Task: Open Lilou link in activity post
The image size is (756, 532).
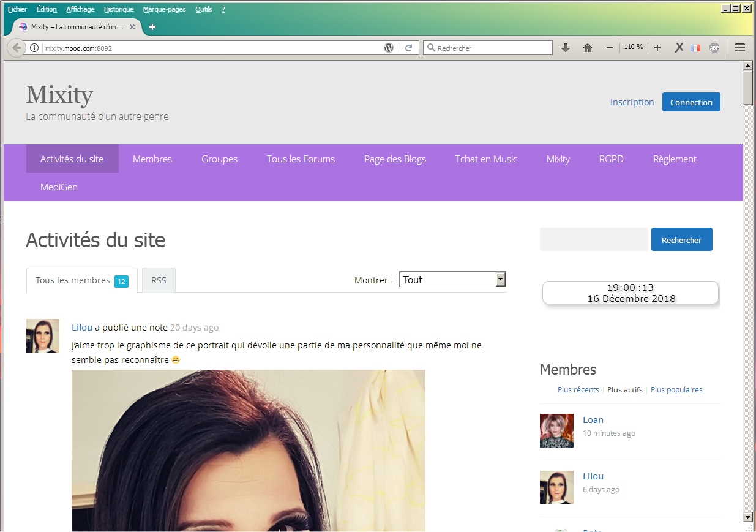Action: (x=82, y=328)
